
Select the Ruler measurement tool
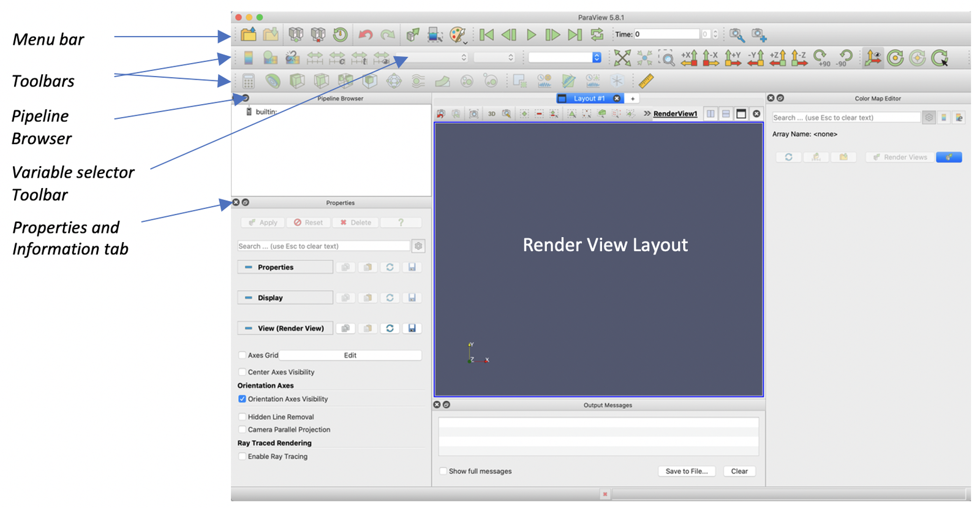coord(646,81)
